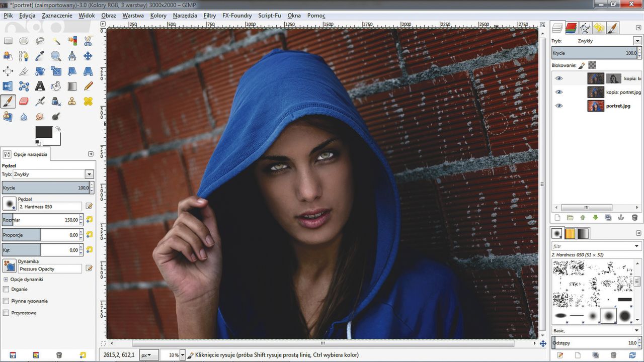This screenshot has width=644, height=362.
Task: Switch to the Channels tab
Action: (571, 28)
